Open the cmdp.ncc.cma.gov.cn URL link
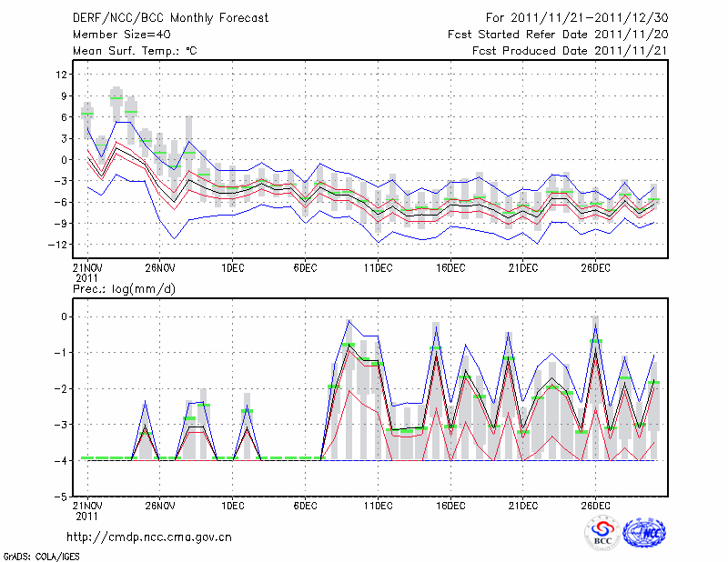 [149, 537]
